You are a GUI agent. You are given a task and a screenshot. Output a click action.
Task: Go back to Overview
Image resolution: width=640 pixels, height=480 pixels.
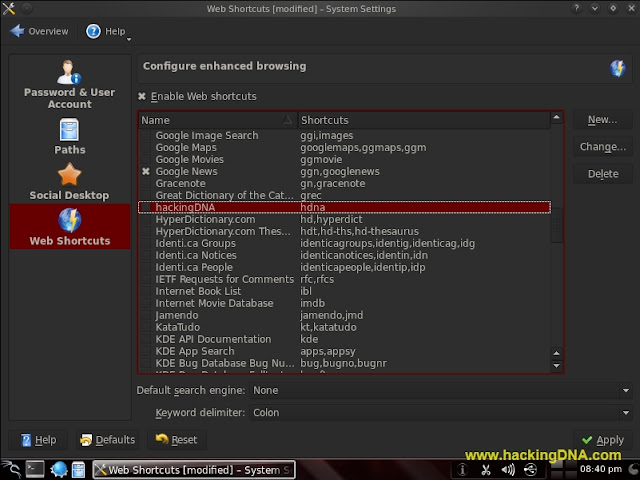[x=40, y=31]
